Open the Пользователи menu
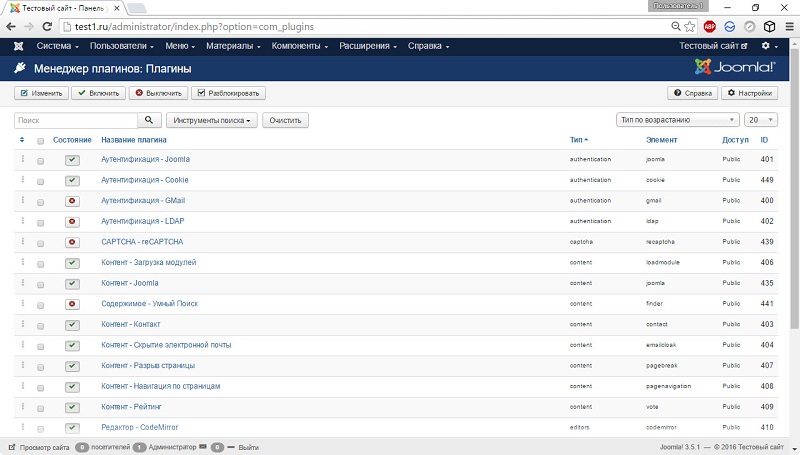Image resolution: width=800 pixels, height=455 pixels. (121, 46)
